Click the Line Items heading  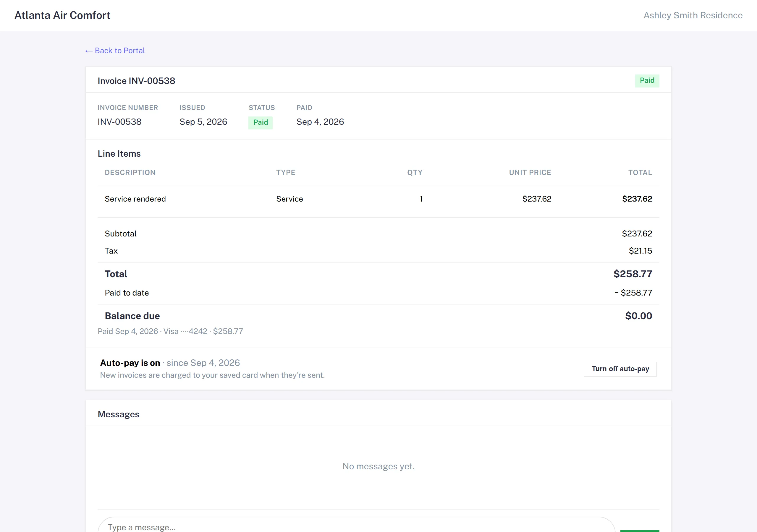click(119, 154)
